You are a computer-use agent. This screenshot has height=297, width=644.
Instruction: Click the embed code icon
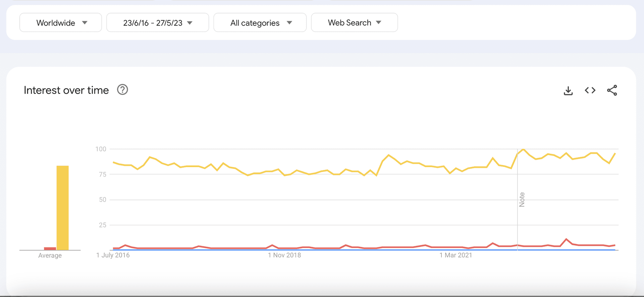point(590,90)
